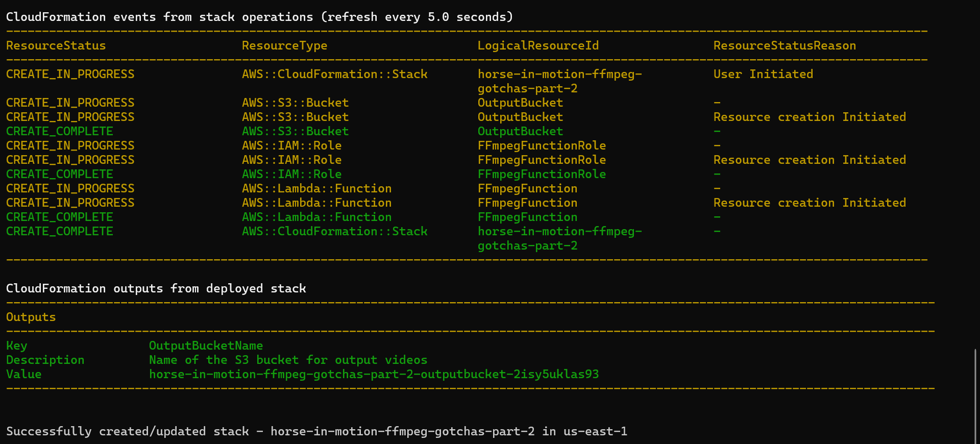Click AWS::S3::Bucket in the CREATE_COMPLETE row
This screenshot has width=980, height=444.
pos(295,132)
